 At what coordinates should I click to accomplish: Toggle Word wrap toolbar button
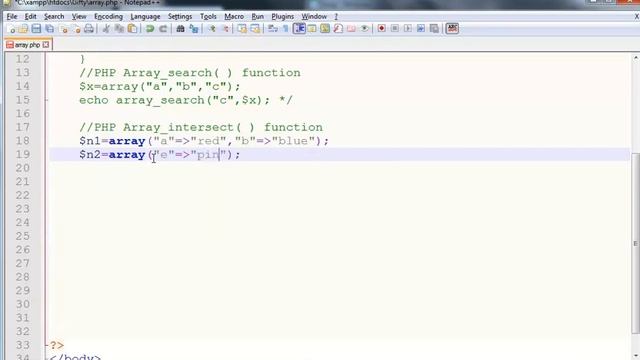(273, 29)
